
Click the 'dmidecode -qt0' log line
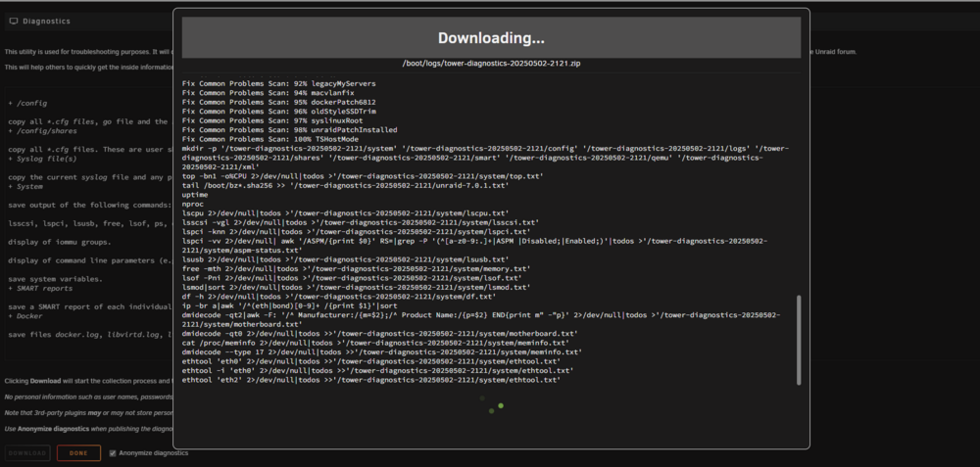[380, 334]
